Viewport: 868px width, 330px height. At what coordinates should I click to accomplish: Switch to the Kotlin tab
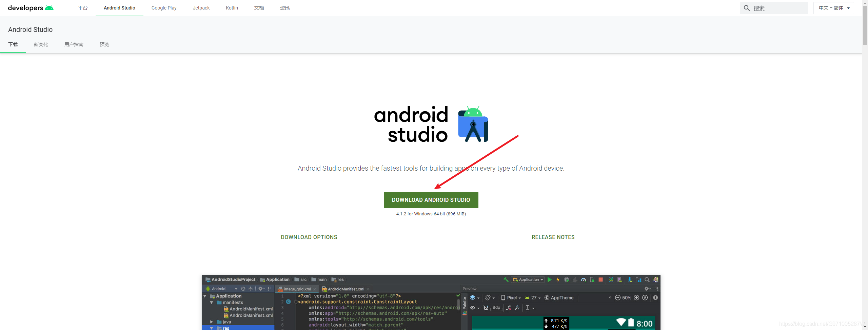[x=232, y=8]
